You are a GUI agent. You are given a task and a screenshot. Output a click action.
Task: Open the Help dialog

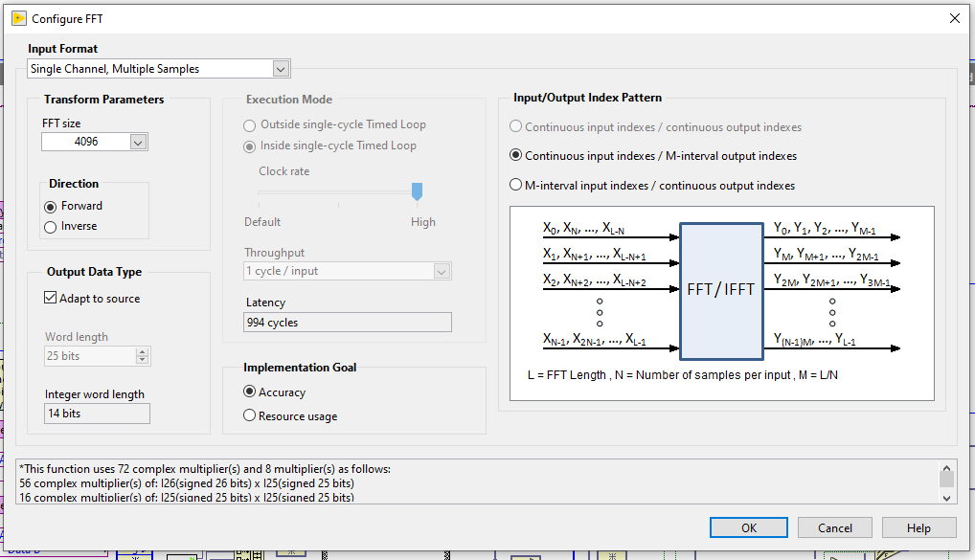[918, 526]
